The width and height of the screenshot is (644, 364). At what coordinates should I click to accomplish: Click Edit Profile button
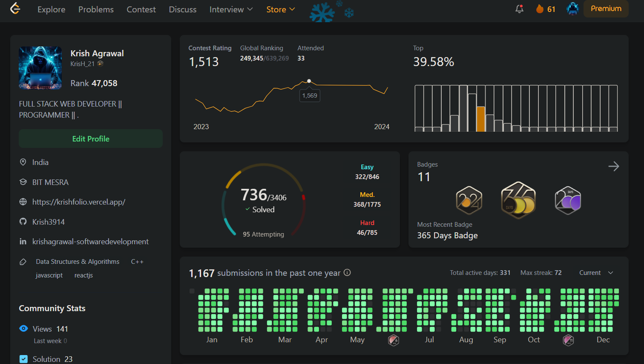click(x=91, y=139)
